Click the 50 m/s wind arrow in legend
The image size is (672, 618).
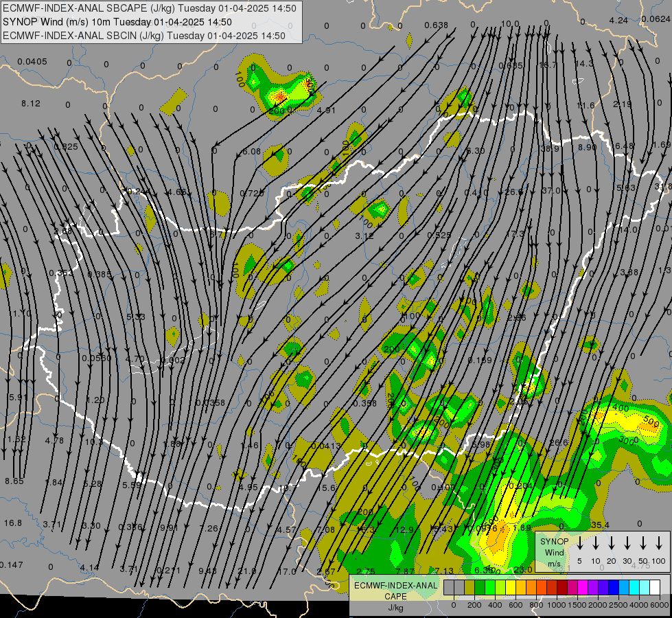(643, 543)
